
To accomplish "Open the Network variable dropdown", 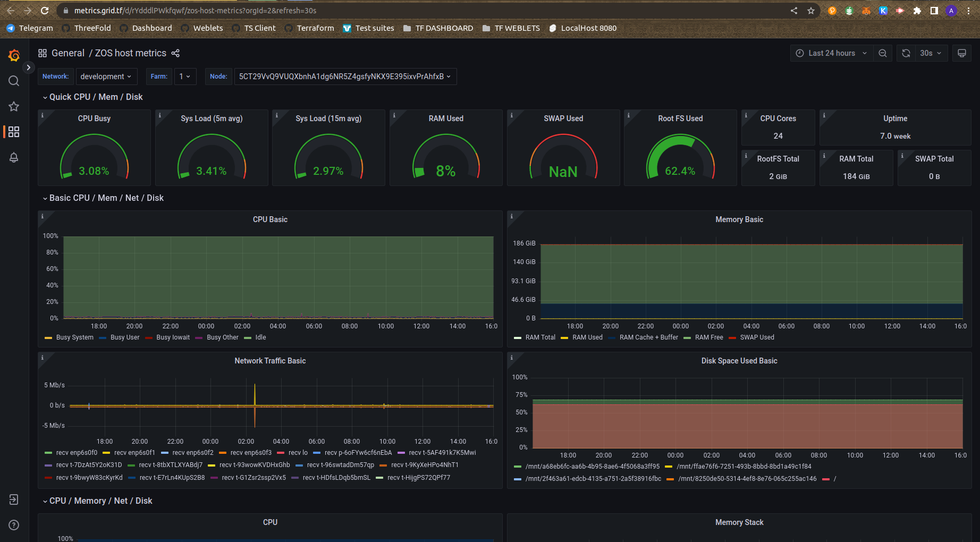I will click(106, 77).
